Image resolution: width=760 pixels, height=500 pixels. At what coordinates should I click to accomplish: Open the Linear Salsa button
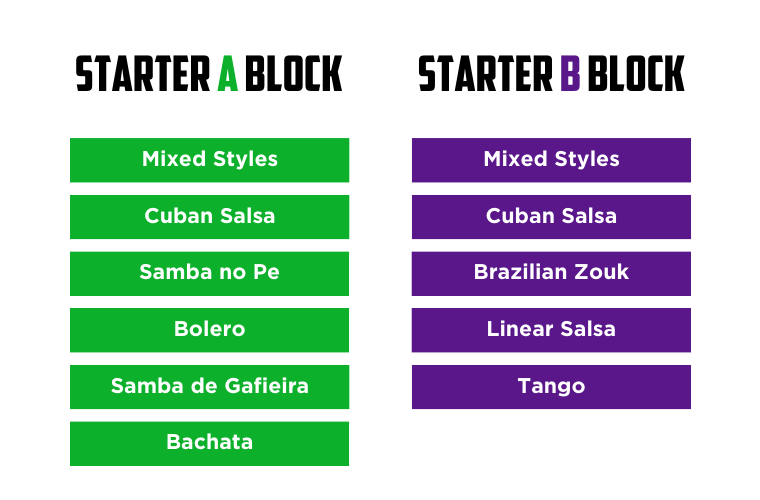coord(551,330)
